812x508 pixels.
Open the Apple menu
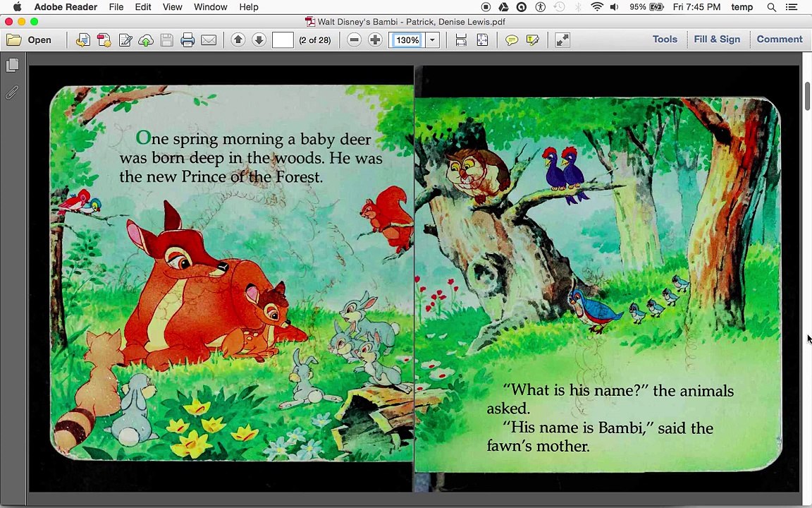click(17, 7)
